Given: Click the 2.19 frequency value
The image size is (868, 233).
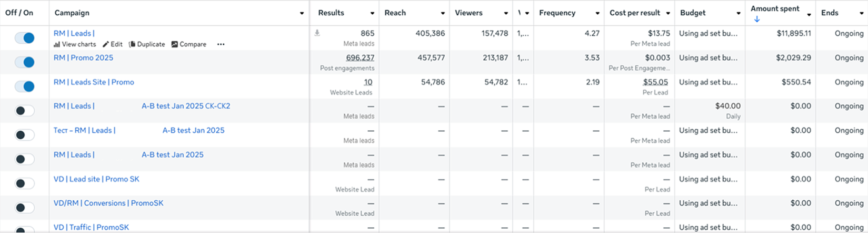Looking at the screenshot, I should pos(593,82).
